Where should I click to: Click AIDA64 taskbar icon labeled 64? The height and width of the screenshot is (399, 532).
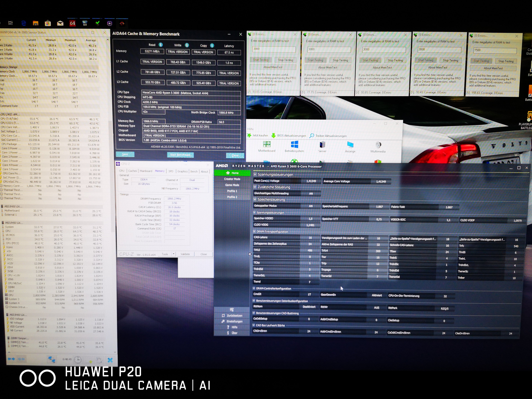(72, 23)
